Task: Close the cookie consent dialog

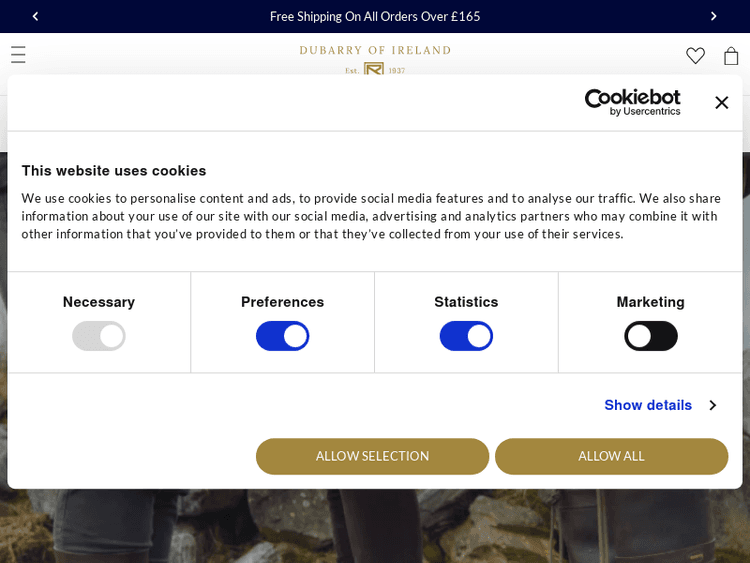Action: point(721,102)
